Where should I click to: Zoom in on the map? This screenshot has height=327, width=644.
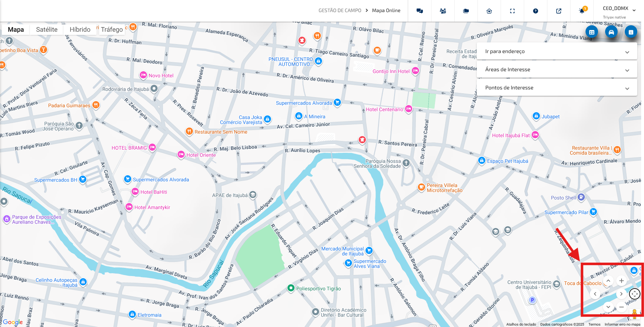pos(622,281)
